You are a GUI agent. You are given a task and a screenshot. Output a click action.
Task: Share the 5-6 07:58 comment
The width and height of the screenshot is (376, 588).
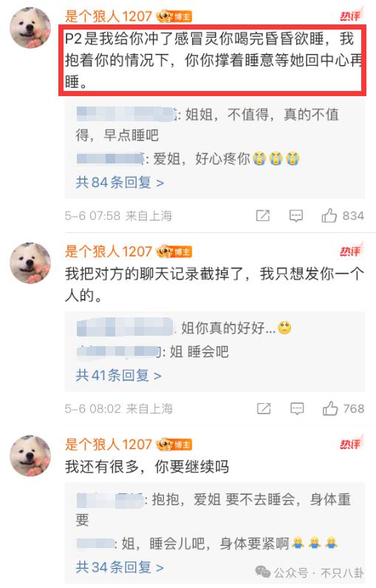coord(263,216)
